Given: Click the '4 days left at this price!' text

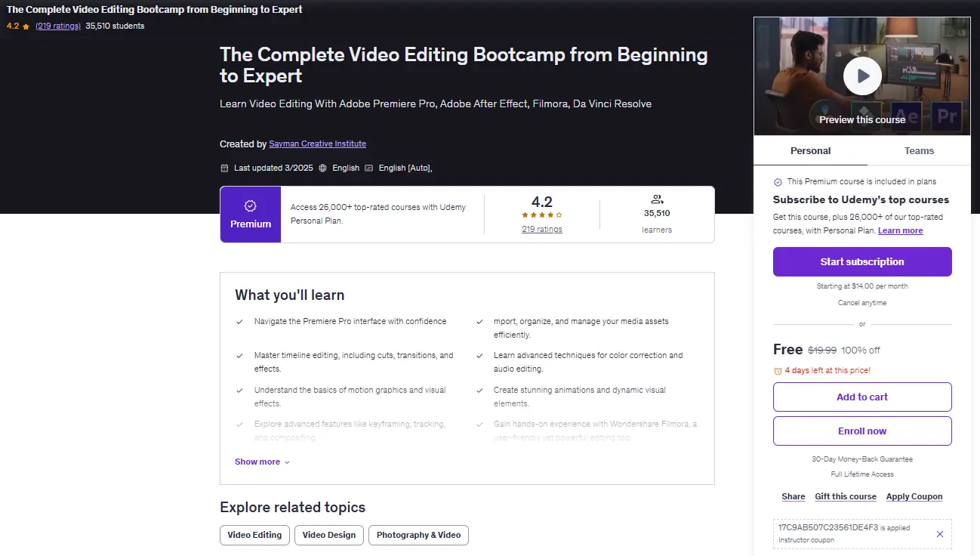Looking at the screenshot, I should tap(827, 371).
